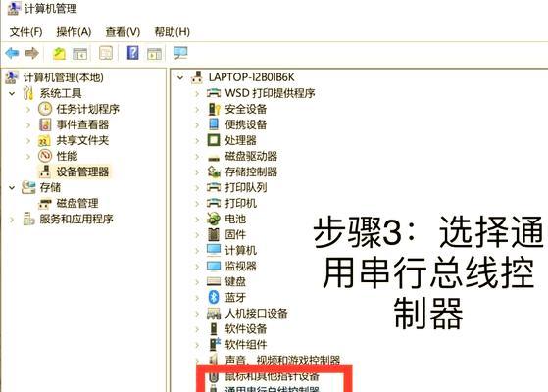Click the Disk Management (磁盘管理) icon
This screenshot has width=548, height=392.
45,203
